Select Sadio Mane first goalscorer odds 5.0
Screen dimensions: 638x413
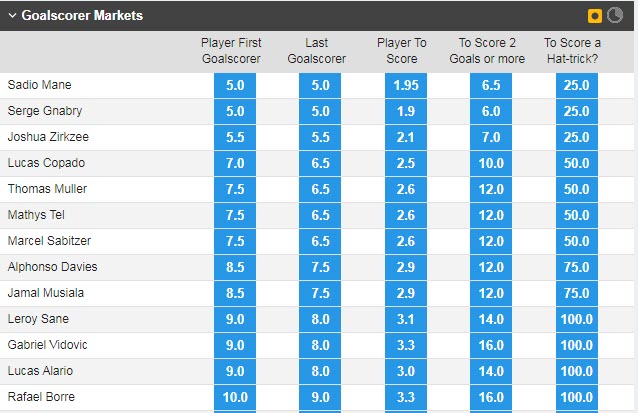tap(235, 86)
